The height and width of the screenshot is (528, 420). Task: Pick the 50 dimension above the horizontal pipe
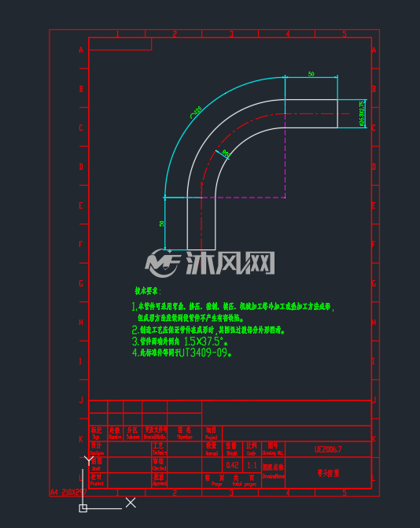click(x=311, y=74)
